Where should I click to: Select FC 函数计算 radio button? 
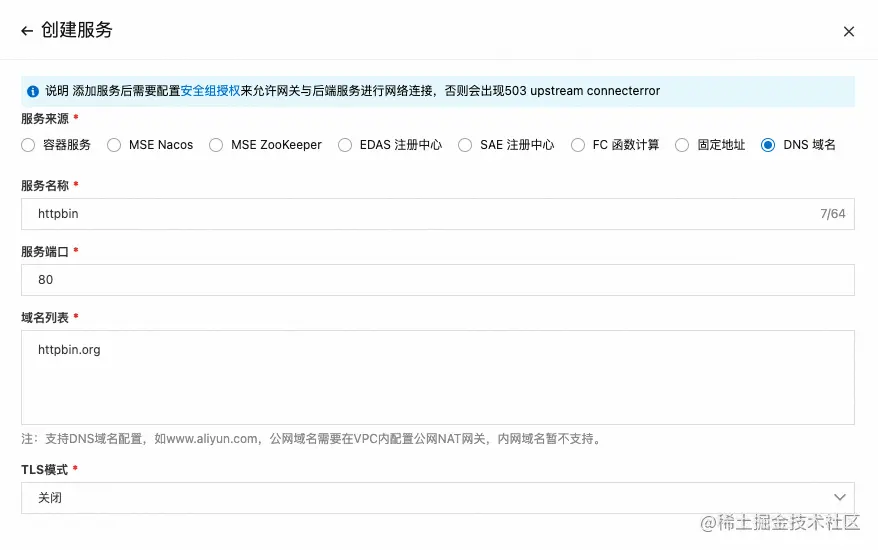[x=578, y=145]
